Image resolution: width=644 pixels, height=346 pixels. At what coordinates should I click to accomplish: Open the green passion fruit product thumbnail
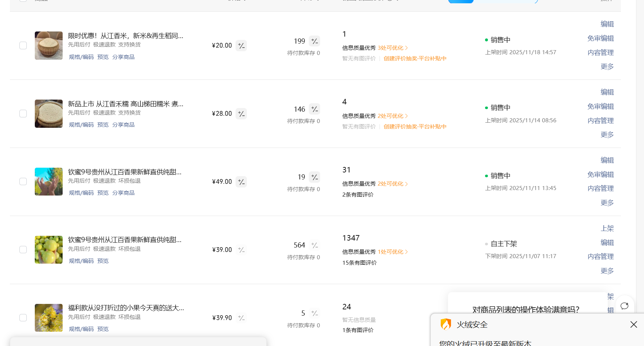(49, 250)
